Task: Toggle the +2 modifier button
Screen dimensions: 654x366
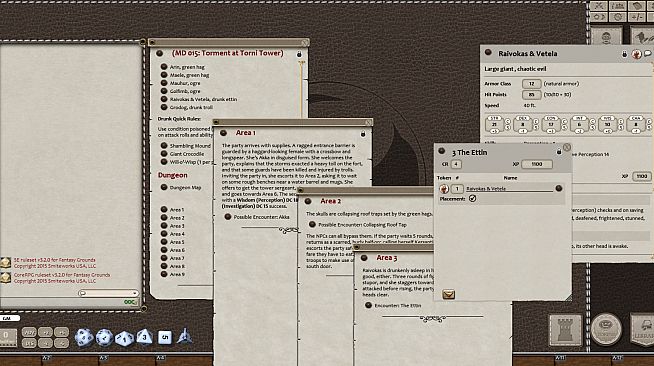Action: point(45,332)
